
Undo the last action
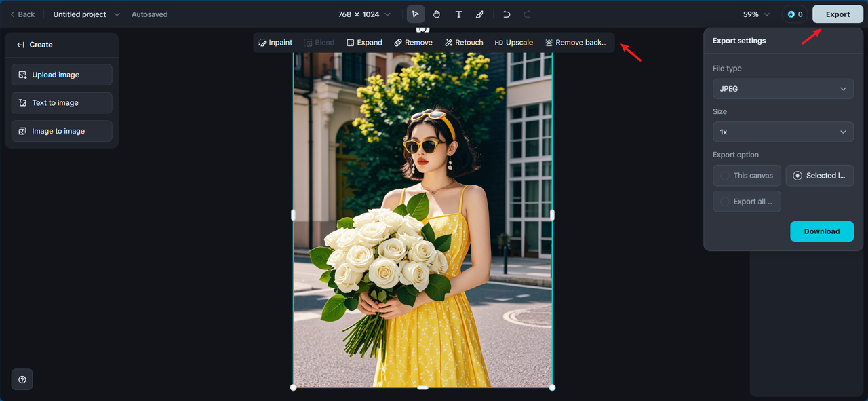point(506,14)
